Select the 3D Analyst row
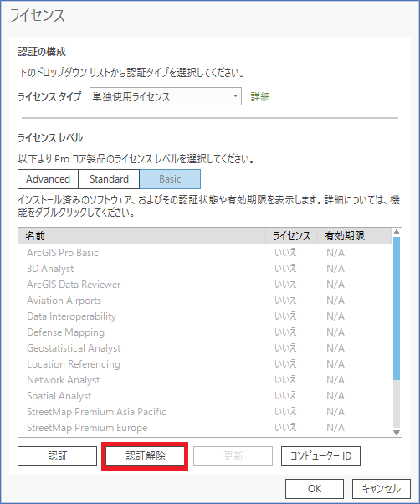The height and width of the screenshot is (504, 420). coord(205,269)
